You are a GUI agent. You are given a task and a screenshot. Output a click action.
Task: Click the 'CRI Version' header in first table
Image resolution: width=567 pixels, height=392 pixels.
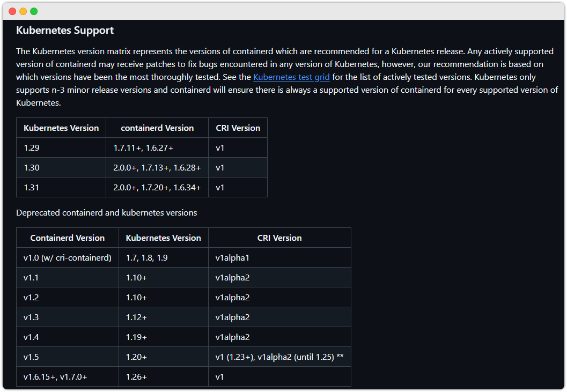coord(238,128)
